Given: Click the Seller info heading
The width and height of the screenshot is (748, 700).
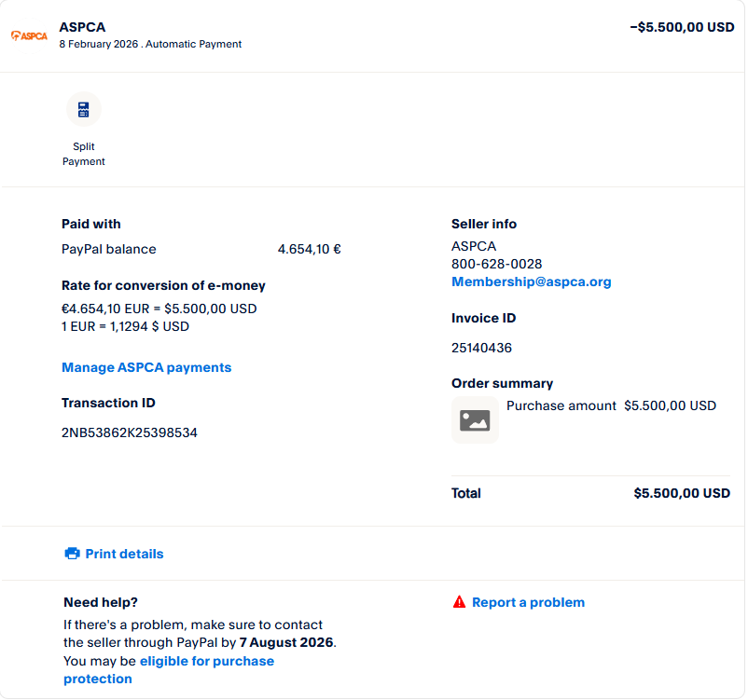Looking at the screenshot, I should tap(484, 224).
